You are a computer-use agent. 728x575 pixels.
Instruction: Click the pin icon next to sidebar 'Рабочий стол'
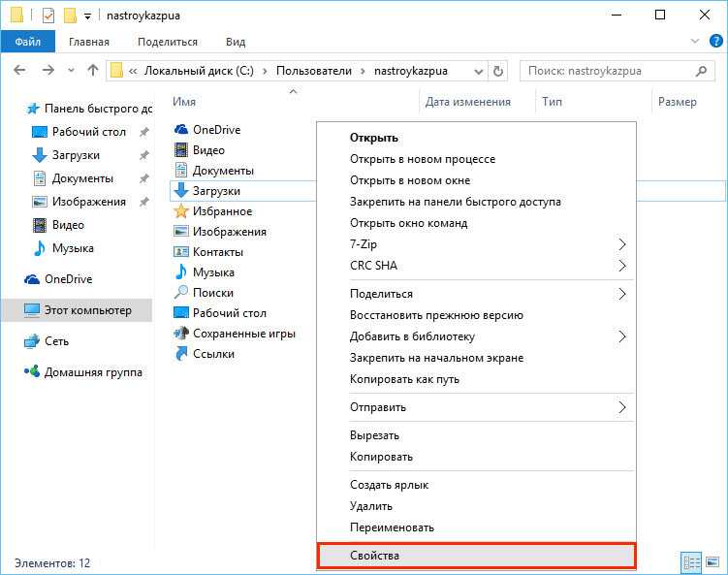tap(144, 132)
